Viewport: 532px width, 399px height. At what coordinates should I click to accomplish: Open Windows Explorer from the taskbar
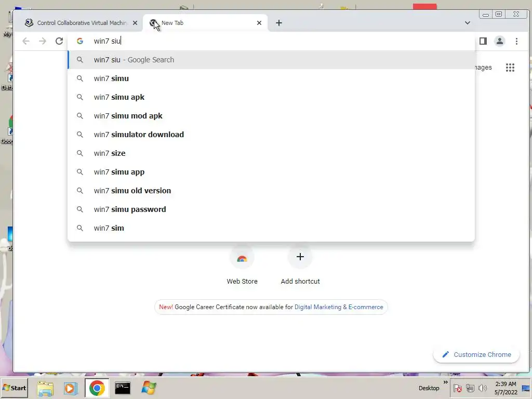[x=45, y=388]
